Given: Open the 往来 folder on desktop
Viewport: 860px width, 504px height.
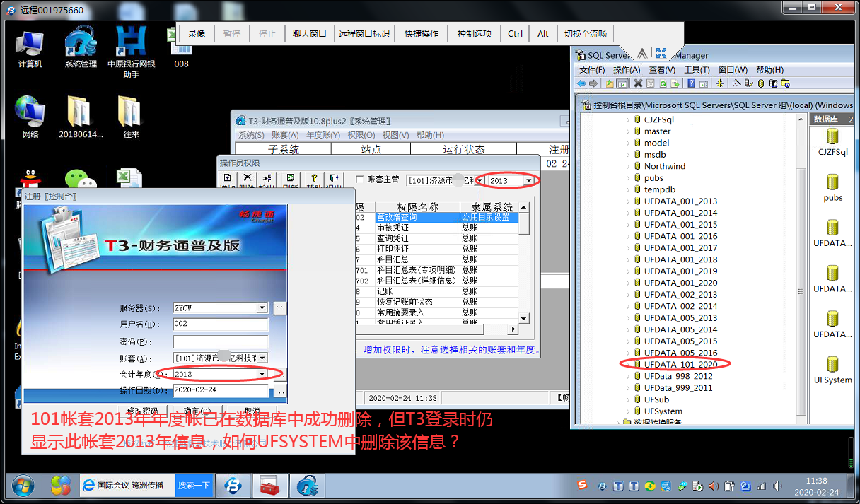Looking at the screenshot, I should click(x=131, y=117).
